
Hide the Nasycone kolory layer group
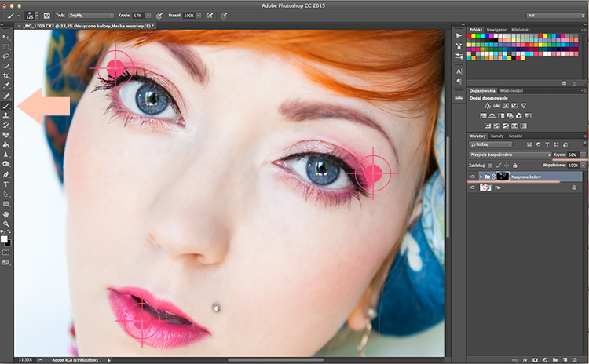coord(473,177)
